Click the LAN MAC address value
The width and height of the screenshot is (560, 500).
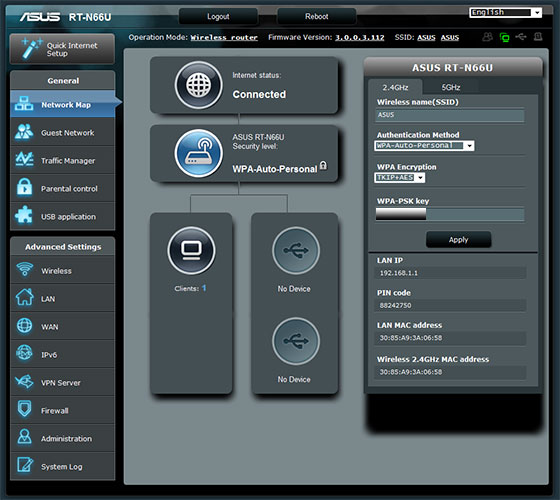pyautogui.click(x=411, y=338)
